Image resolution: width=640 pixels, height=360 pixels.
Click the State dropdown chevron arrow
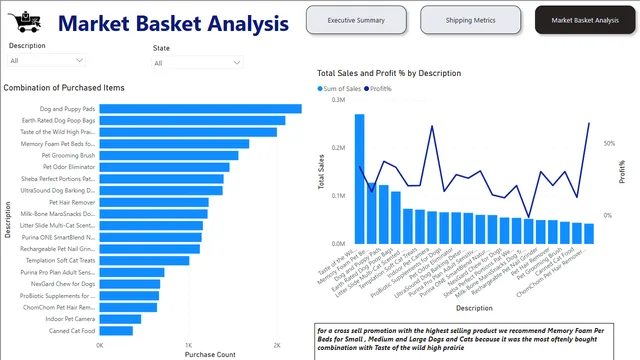coord(236,63)
